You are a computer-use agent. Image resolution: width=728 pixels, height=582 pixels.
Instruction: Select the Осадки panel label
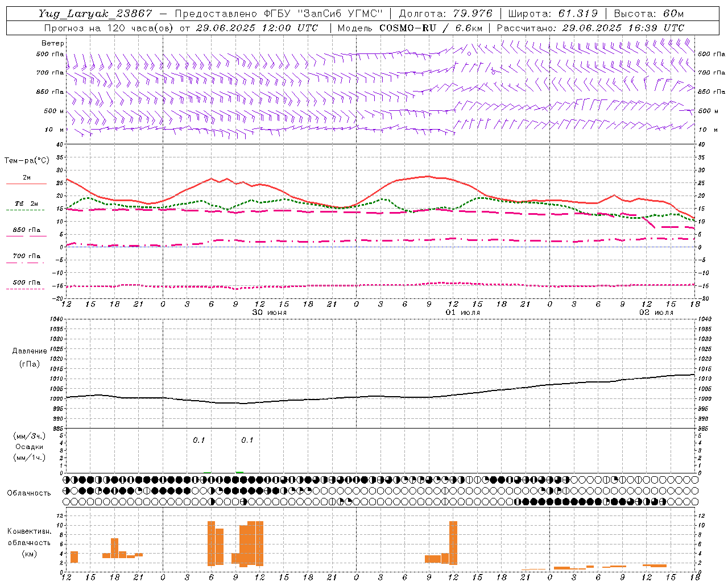[x=30, y=447]
